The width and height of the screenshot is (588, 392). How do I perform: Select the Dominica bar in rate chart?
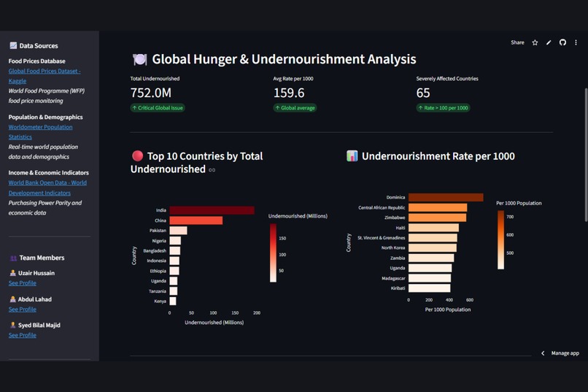tap(446, 197)
